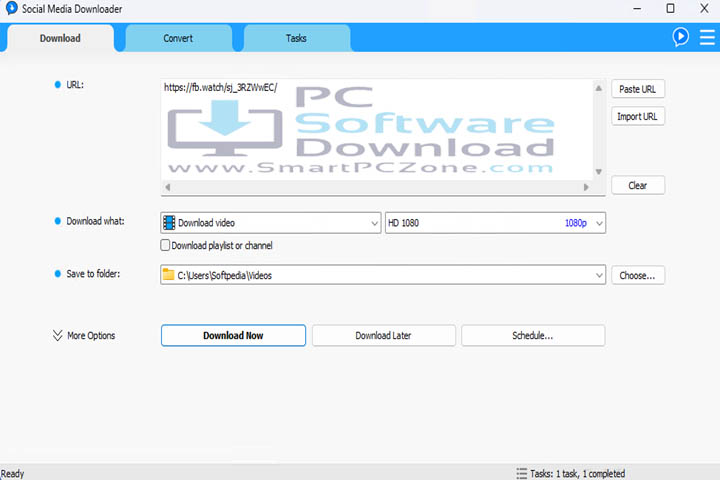Viewport: 720px width, 480px height.
Task: Click the URL box scroll up arrow
Action: 598,88
